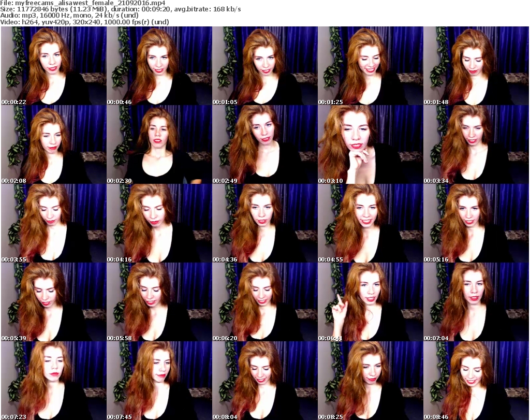
Task: Select the thumbnail timestamped 00:02:30
Action: 159,144
